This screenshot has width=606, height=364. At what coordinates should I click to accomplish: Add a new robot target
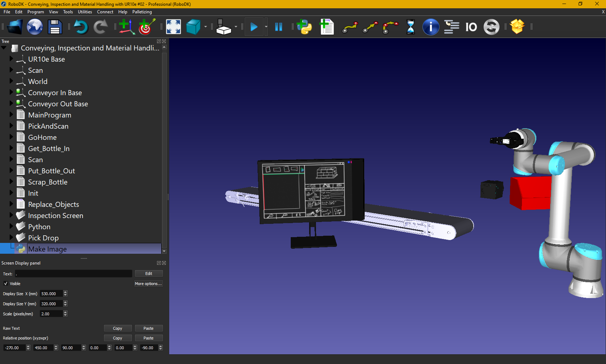click(146, 27)
